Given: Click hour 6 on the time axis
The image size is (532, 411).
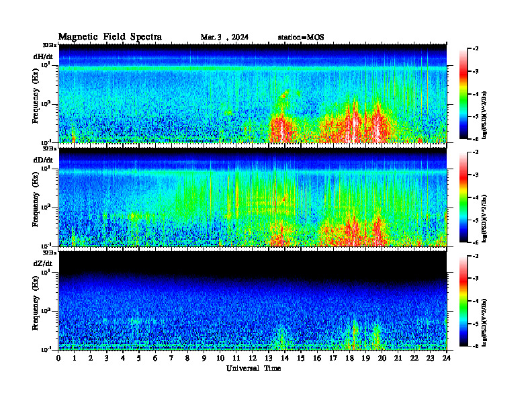Looking at the screenshot, I should [x=155, y=359].
